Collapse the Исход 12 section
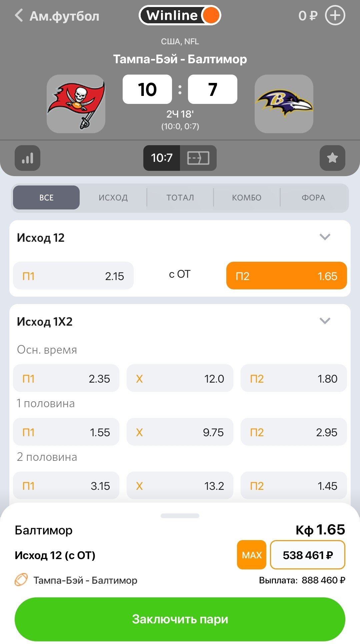This screenshot has width=360, height=644. coord(325,237)
